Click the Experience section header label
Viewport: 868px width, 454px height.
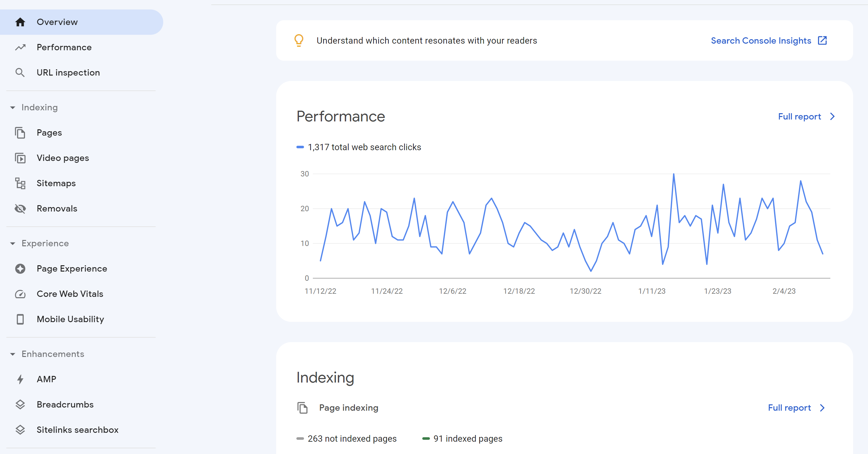(x=45, y=243)
